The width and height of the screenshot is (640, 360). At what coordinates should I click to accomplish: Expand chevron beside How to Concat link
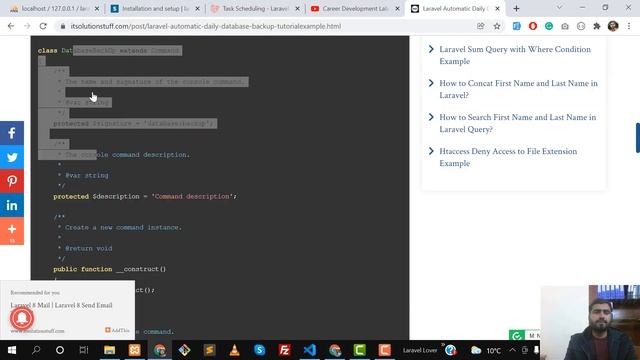(x=431, y=83)
